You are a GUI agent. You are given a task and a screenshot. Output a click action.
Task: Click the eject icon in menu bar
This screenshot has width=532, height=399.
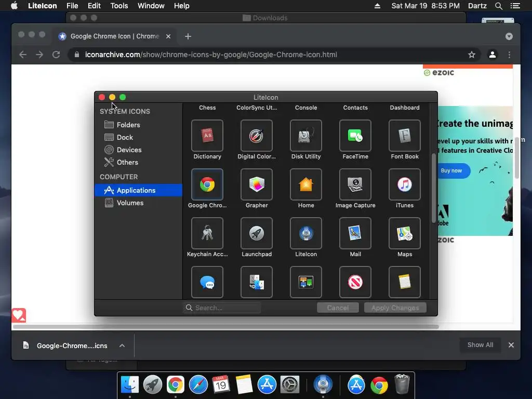pyautogui.click(x=377, y=6)
